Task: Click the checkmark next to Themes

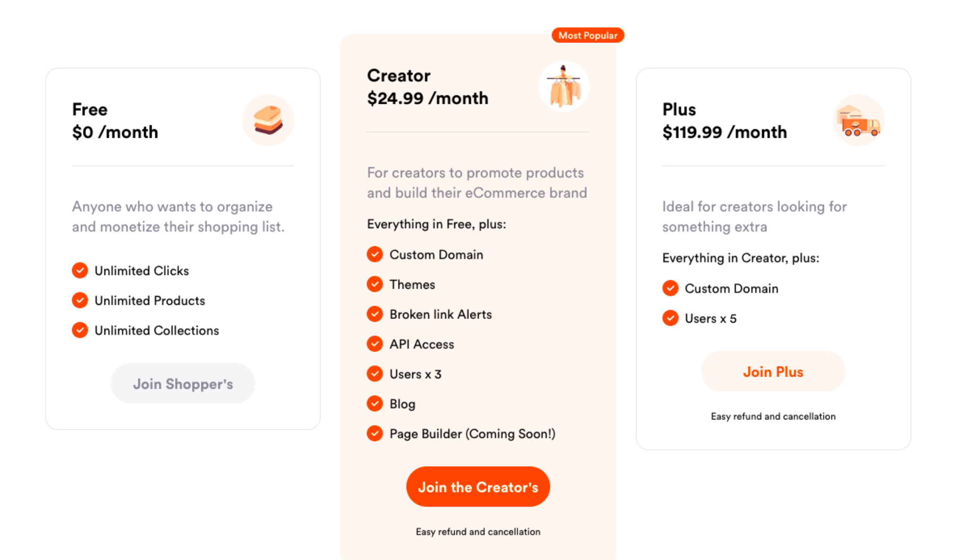Action: 375,284
